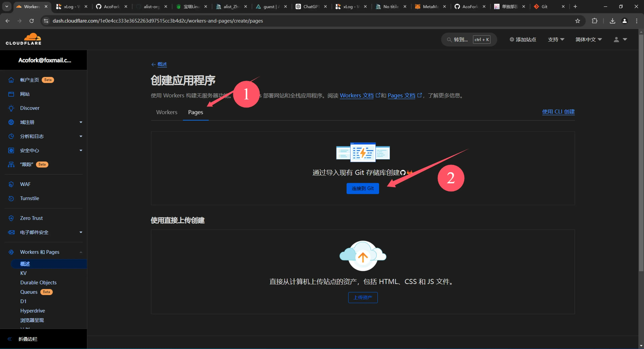
Task: Click the 连接到 Git button
Action: (x=362, y=188)
